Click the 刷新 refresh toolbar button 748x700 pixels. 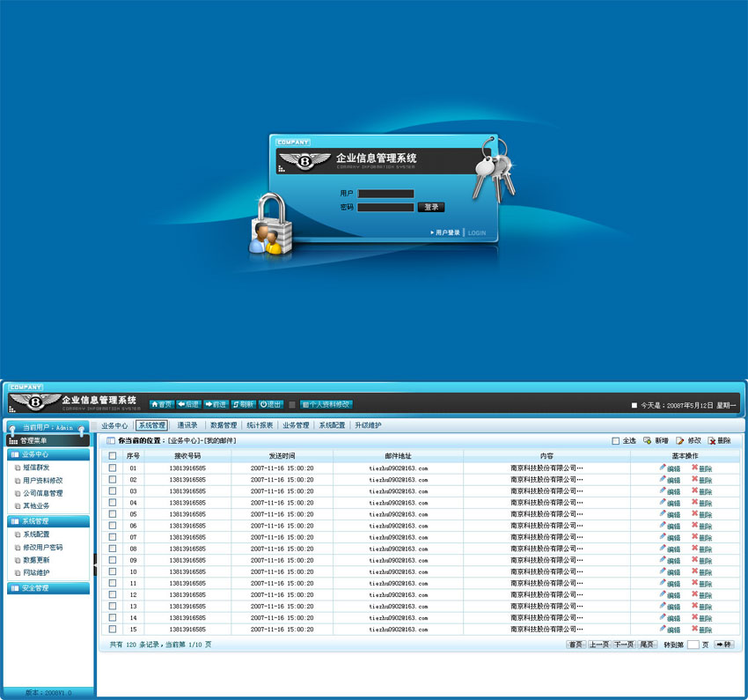(244, 404)
